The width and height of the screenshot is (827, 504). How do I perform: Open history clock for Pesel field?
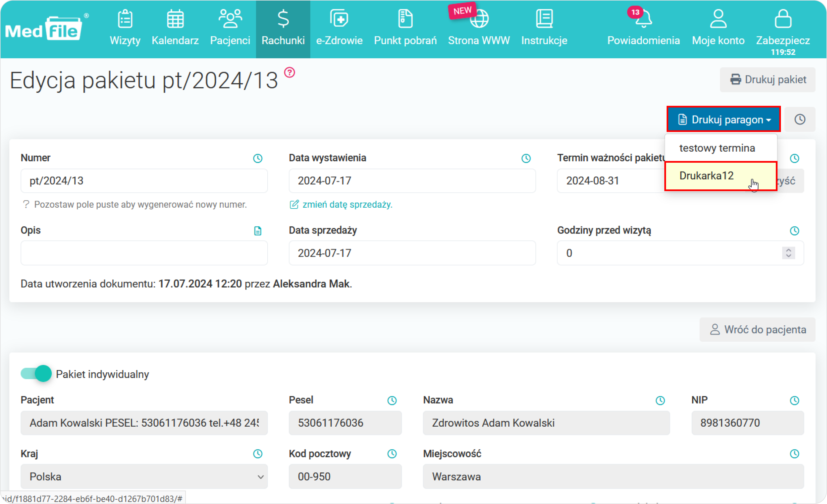392,400
